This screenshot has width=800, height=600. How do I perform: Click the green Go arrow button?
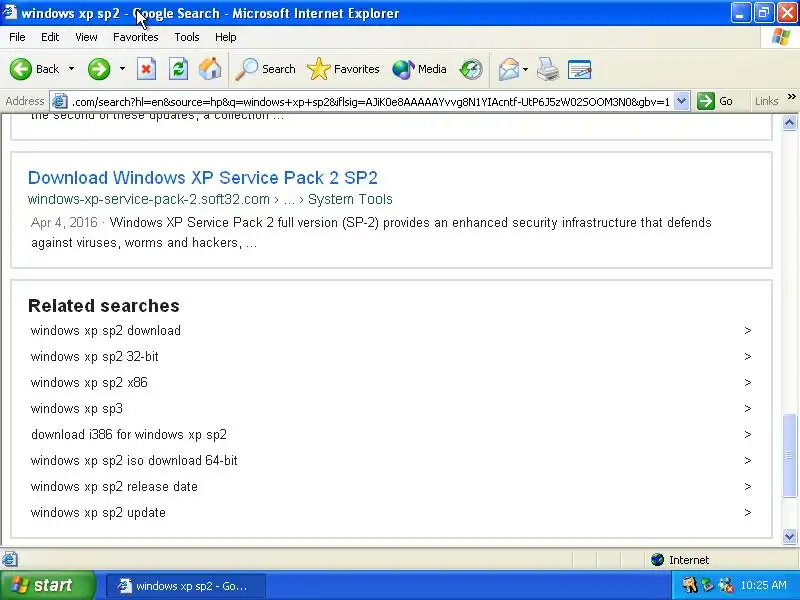coord(706,101)
